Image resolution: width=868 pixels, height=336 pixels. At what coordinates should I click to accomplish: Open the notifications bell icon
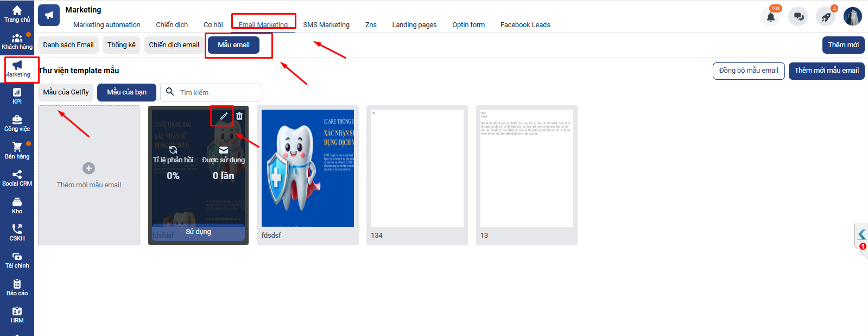coord(770,17)
